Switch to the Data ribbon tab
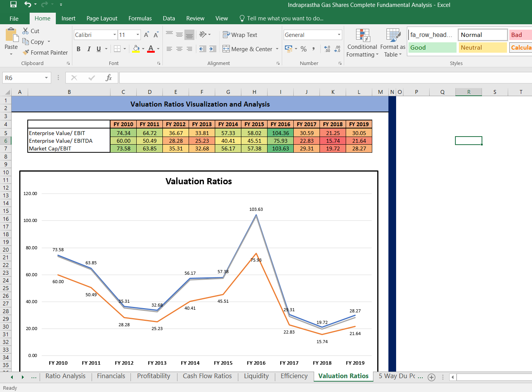This screenshot has height=392, width=532. coord(169,18)
